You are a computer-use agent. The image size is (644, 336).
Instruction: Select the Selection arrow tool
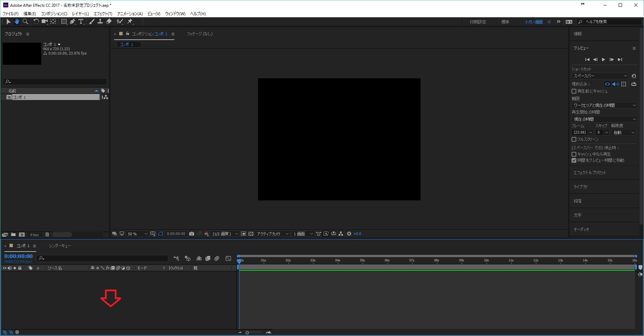8,22
